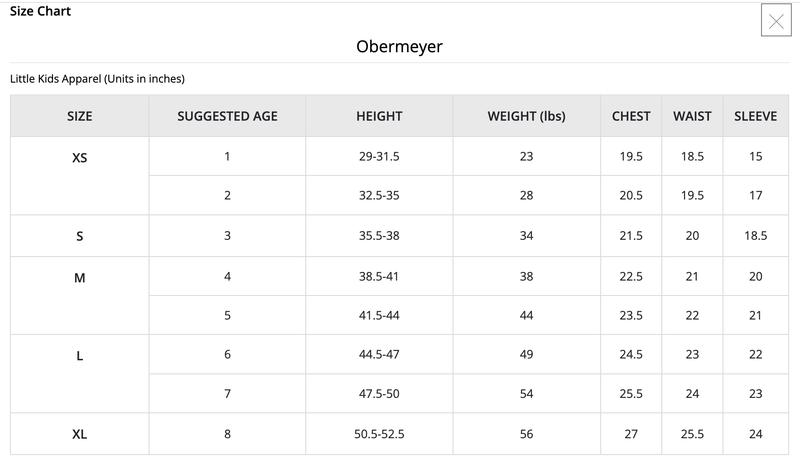Click the SUGGESTED AGE column header
The image size is (800, 466).
(227, 116)
